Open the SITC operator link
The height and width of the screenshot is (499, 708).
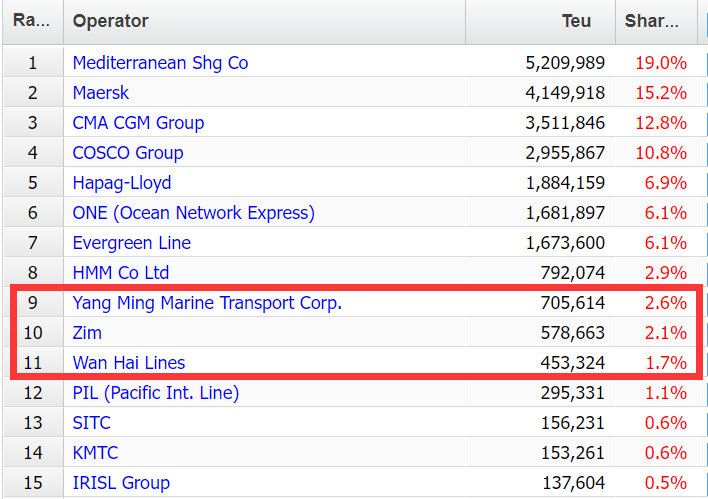(x=91, y=423)
